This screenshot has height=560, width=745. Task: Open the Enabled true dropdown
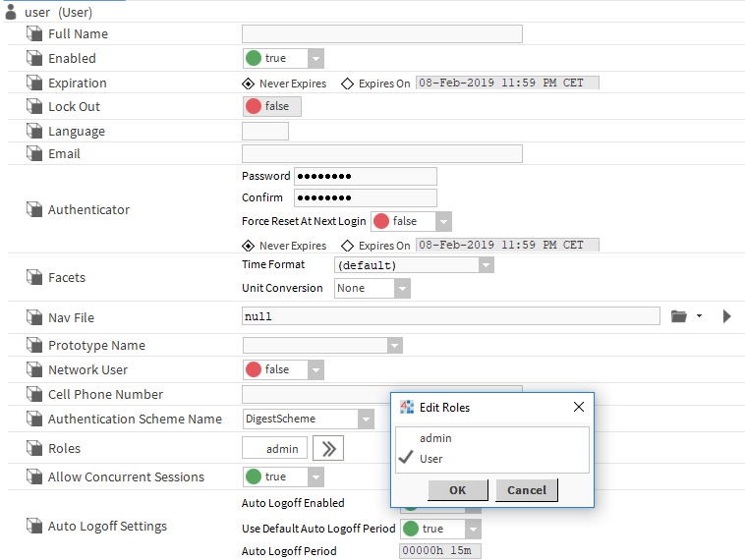click(315, 58)
